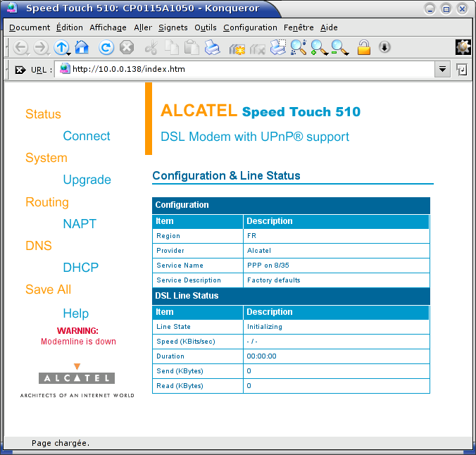Image resolution: width=476 pixels, height=455 pixels.
Task: Open the Upgrade sidebar link
Action: pos(87,180)
